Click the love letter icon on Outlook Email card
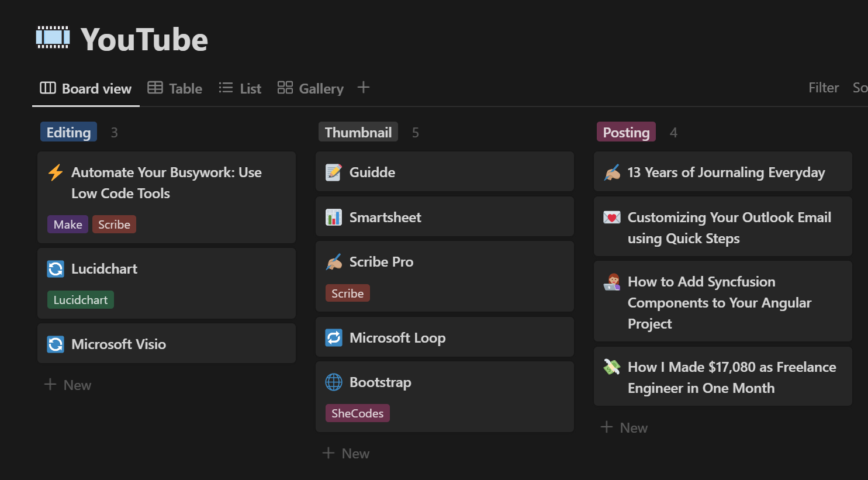Viewport: 868px width, 480px height. [612, 217]
